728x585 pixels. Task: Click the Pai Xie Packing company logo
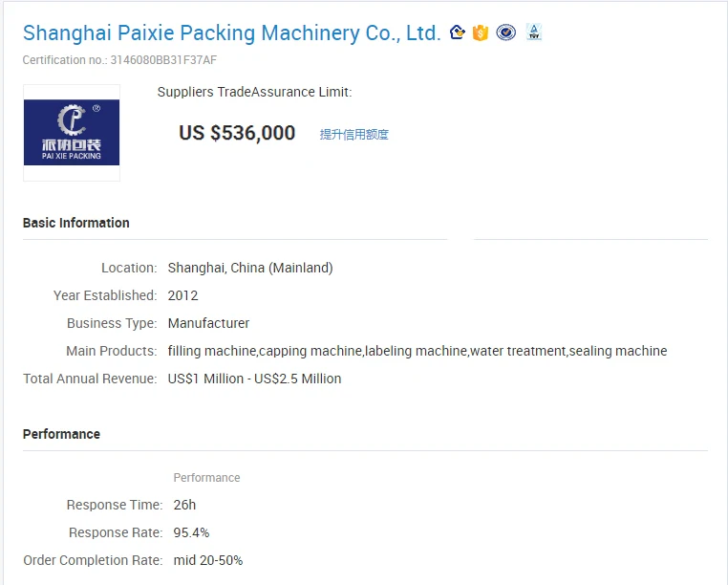click(x=72, y=133)
